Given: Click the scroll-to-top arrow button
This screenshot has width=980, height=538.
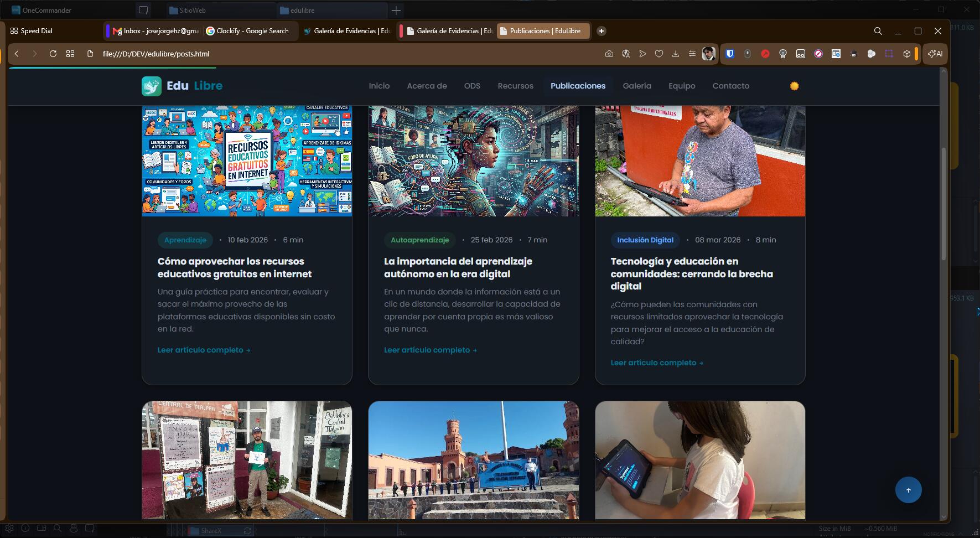Looking at the screenshot, I should tap(908, 490).
